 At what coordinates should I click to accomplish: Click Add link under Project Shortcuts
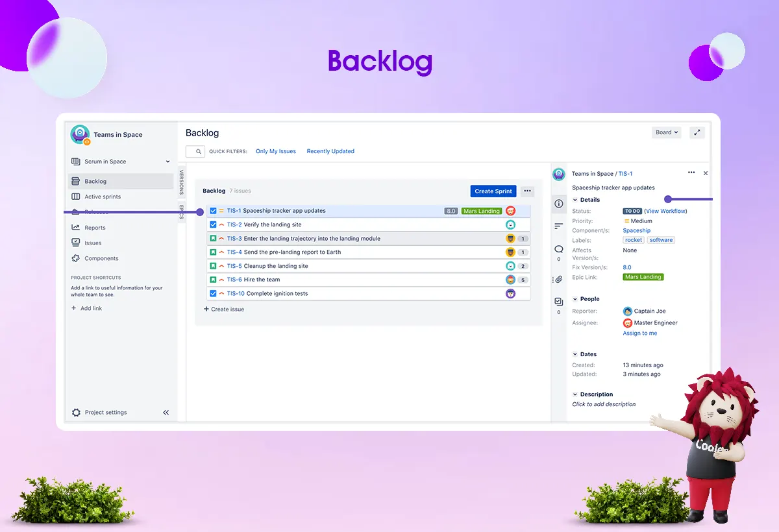[x=86, y=308]
